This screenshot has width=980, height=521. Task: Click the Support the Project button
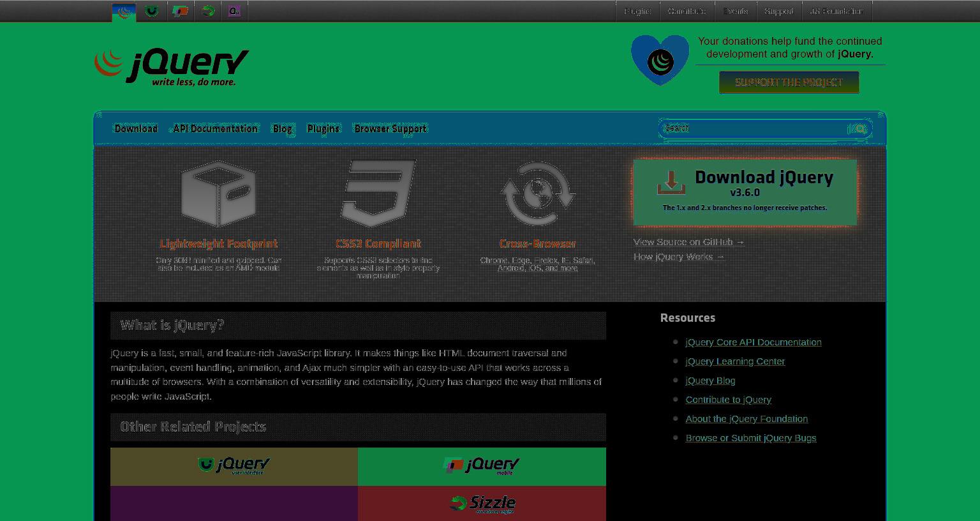click(x=789, y=82)
